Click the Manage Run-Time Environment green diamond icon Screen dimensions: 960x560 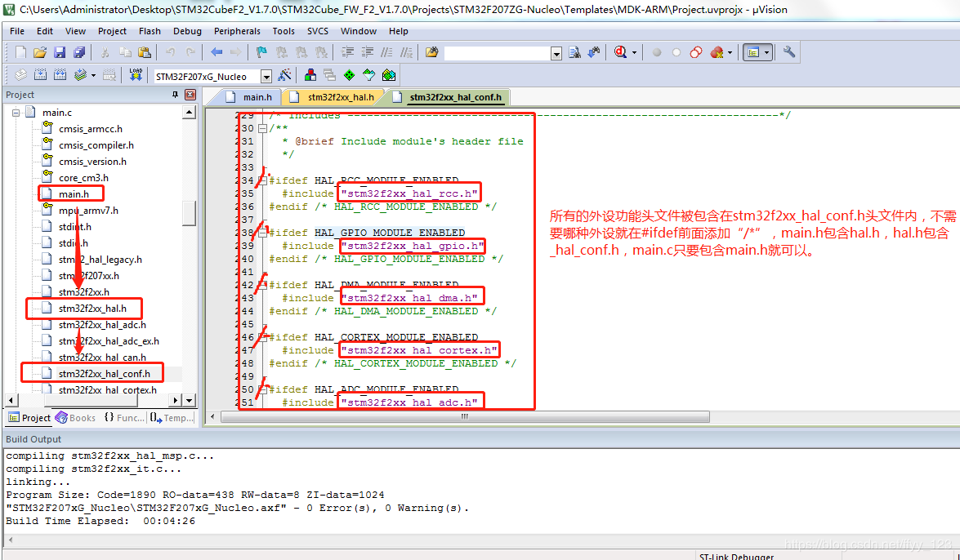tap(349, 75)
